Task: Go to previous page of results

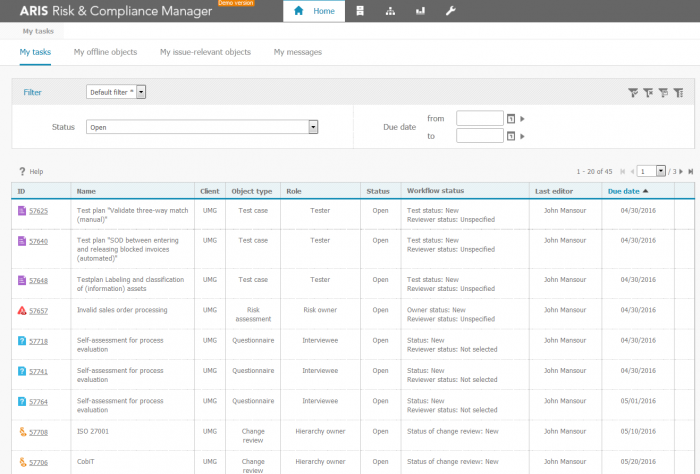Action: (632, 171)
